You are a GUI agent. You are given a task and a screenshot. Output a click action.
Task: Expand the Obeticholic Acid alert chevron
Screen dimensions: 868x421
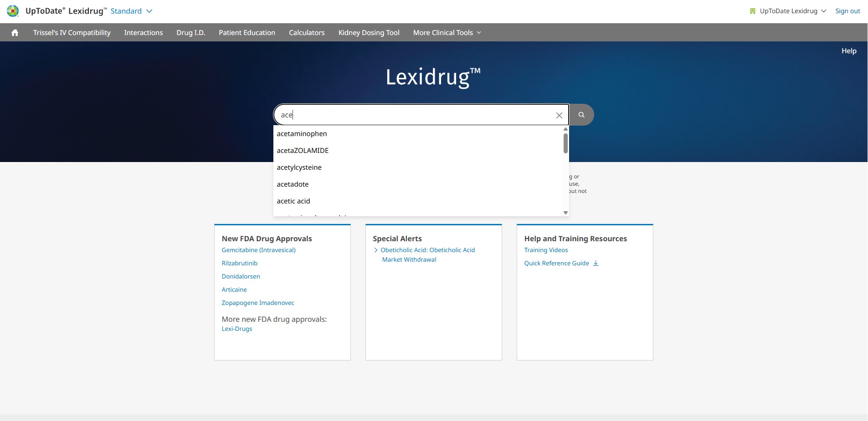pyautogui.click(x=376, y=250)
